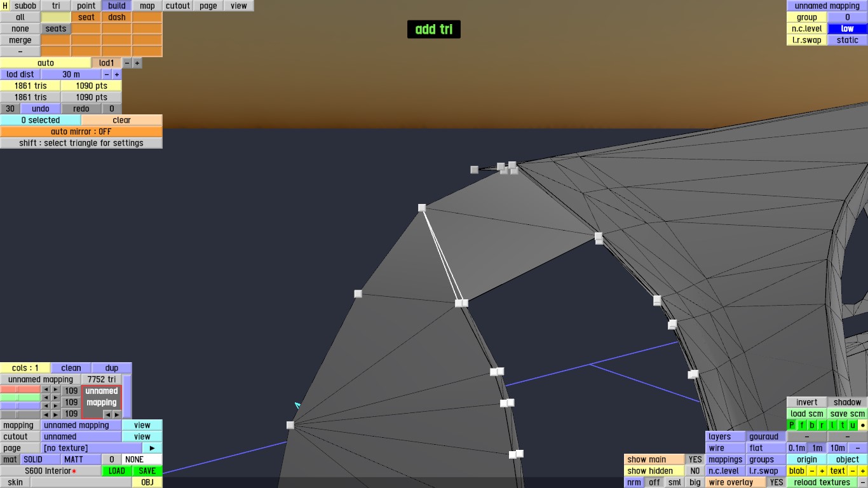
Task: Switch to the r right view button
Action: click(x=822, y=425)
